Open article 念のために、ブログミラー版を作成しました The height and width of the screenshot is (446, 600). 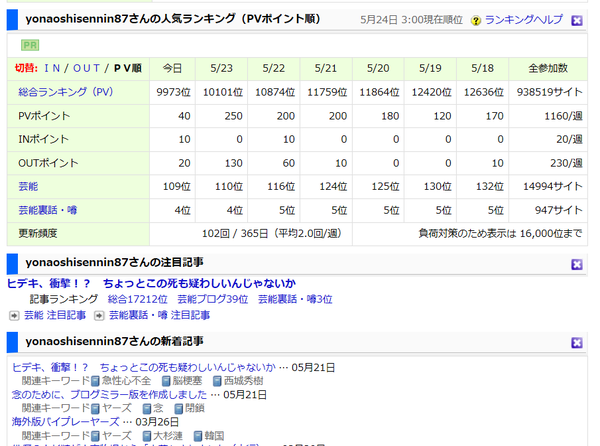click(109, 395)
